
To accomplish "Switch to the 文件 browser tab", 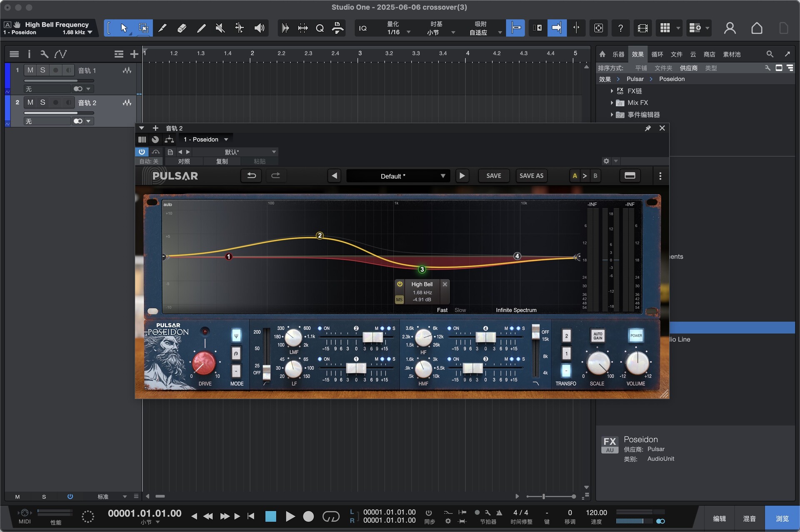I will 676,54.
